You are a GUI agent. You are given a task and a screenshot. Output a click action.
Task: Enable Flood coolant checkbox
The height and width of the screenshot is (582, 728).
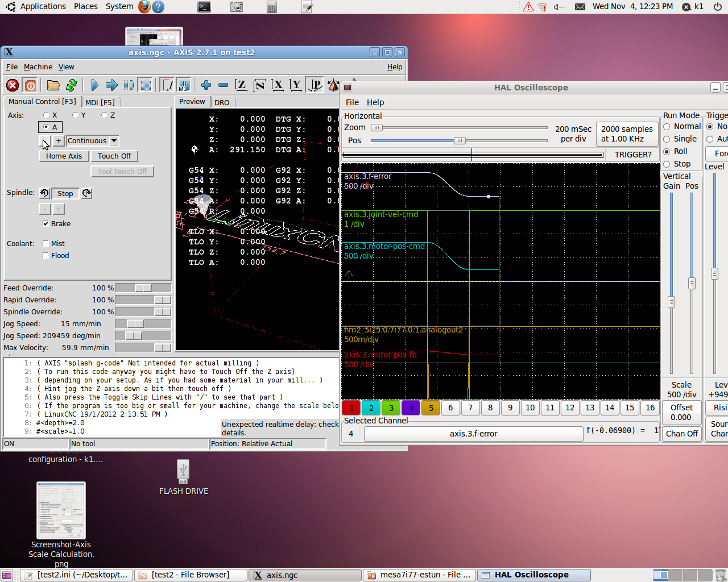[x=45, y=255]
